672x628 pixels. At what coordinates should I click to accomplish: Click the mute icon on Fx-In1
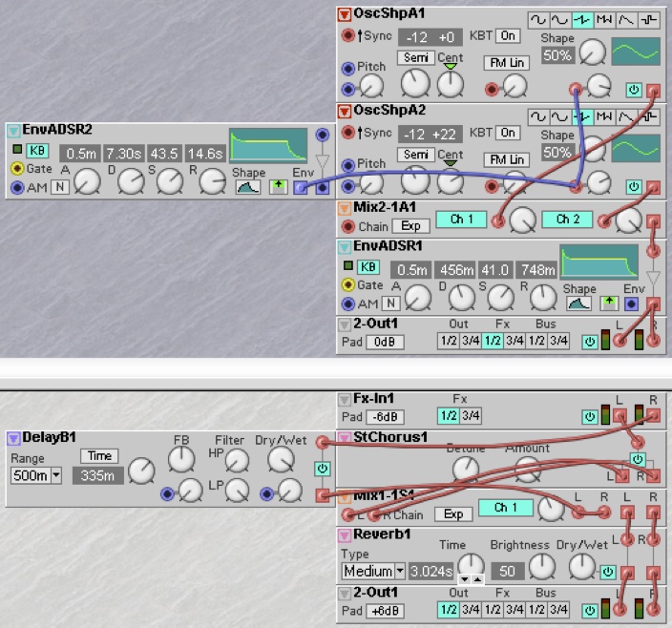pyautogui.click(x=589, y=416)
